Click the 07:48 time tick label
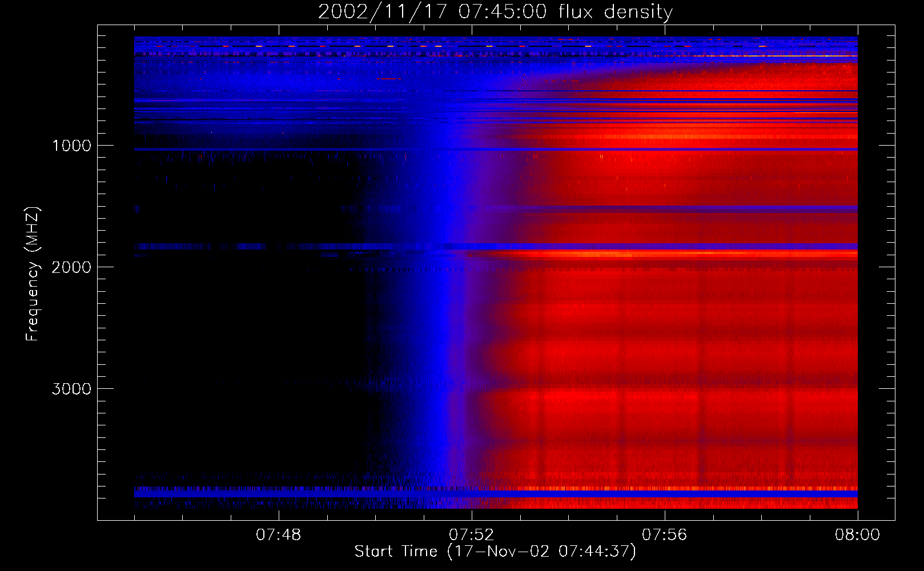Viewport: 924px width, 571px height. [278, 535]
